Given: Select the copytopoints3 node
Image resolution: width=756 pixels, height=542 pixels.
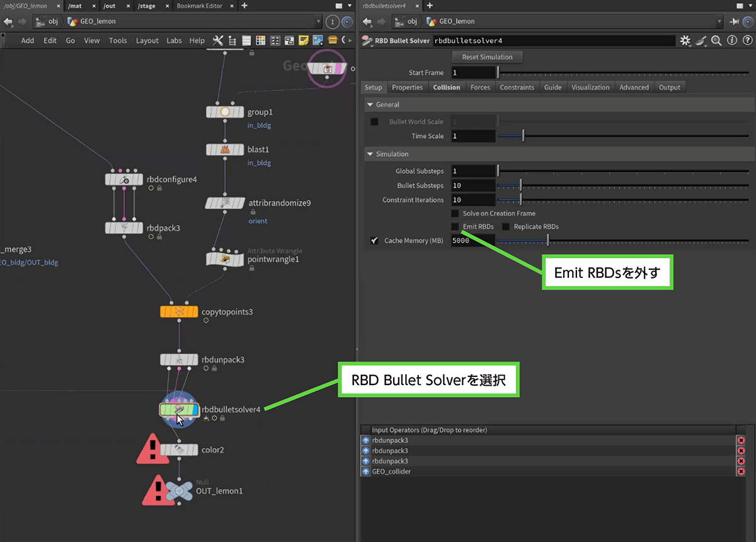Looking at the screenshot, I should [x=180, y=311].
